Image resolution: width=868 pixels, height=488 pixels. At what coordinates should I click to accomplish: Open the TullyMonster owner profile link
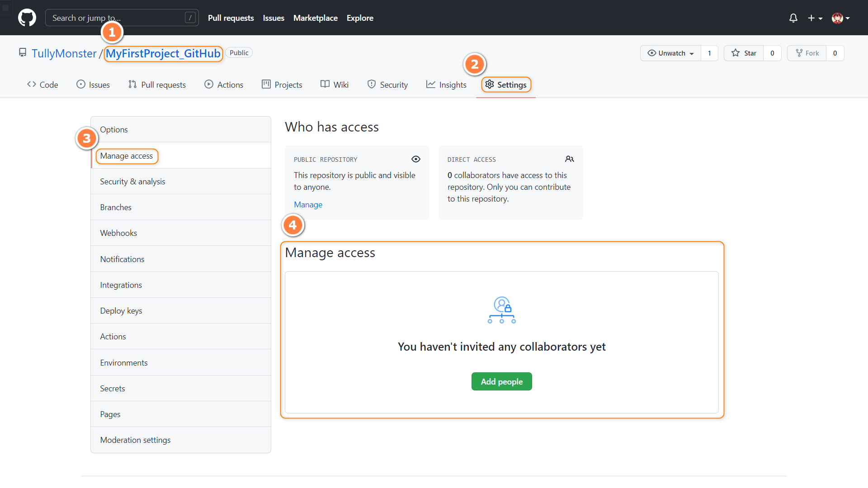(x=64, y=53)
